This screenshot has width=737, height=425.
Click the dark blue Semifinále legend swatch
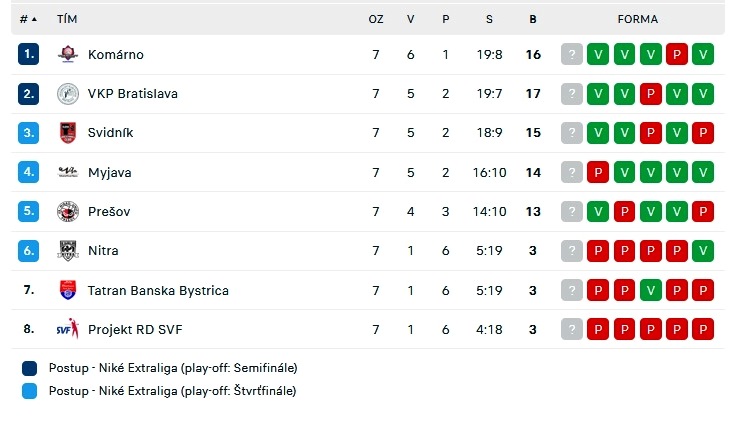coord(29,368)
